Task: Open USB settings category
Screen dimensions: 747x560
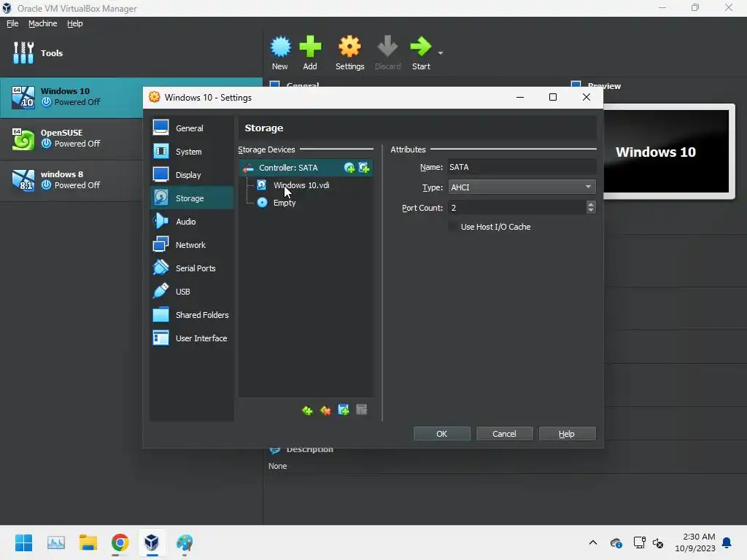Action: 192,292
